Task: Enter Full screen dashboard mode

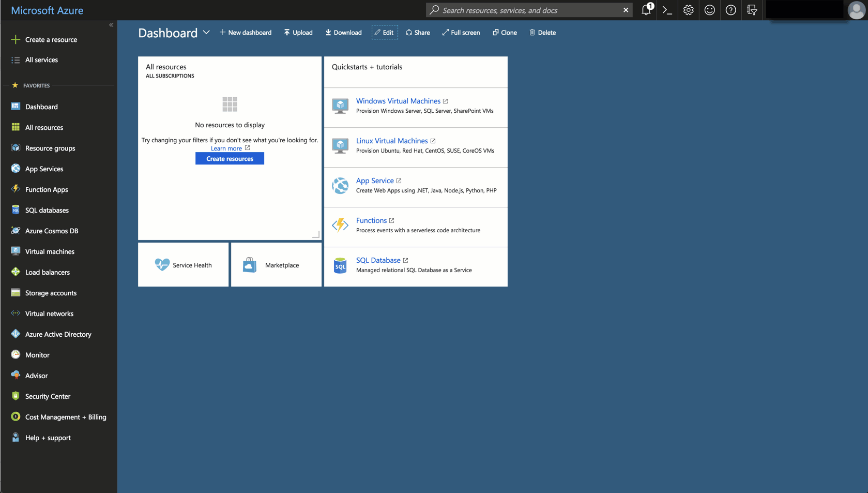Action: pyautogui.click(x=461, y=33)
